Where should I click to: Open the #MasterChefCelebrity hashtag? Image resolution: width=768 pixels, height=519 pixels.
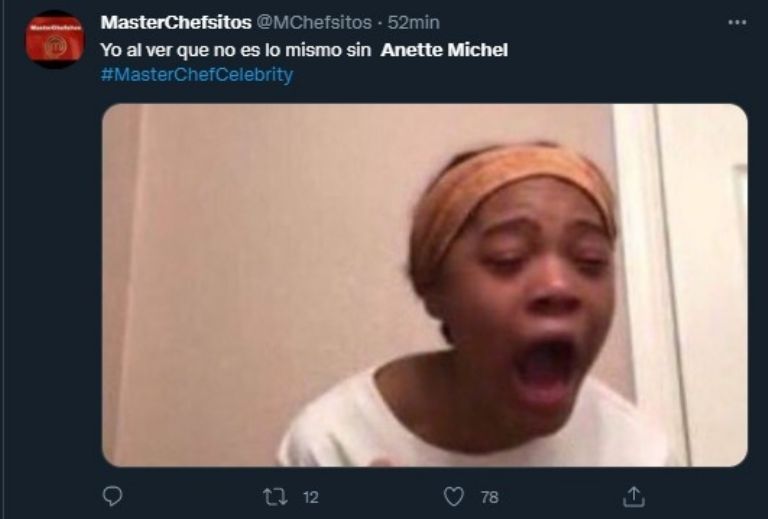pyautogui.click(x=196, y=75)
